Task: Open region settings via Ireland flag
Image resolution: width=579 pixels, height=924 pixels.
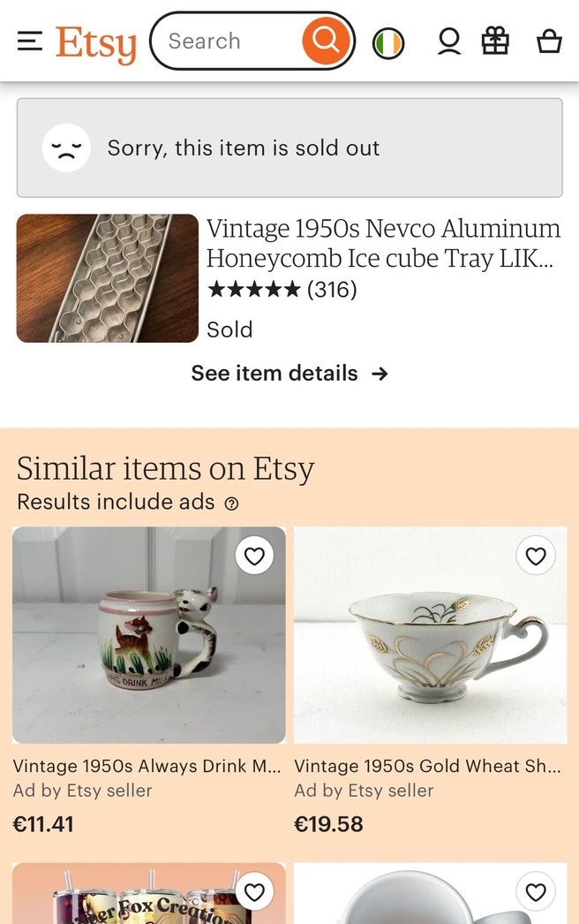Action: [388, 42]
